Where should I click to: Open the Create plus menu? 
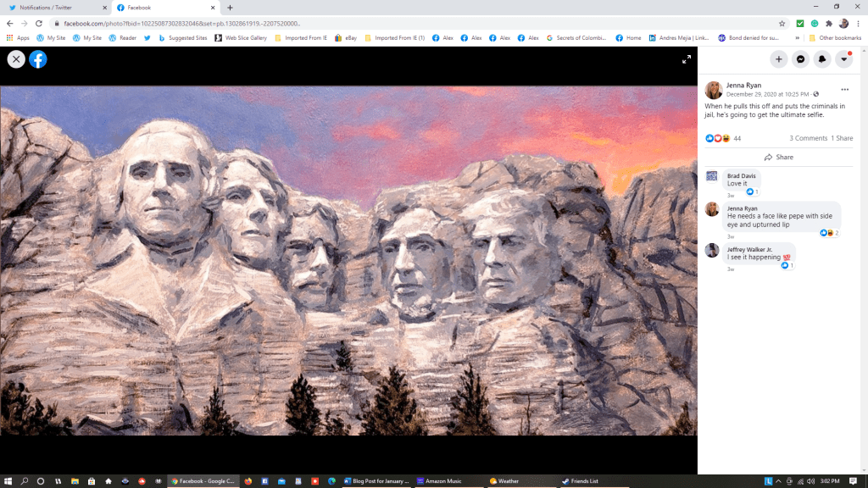click(779, 59)
